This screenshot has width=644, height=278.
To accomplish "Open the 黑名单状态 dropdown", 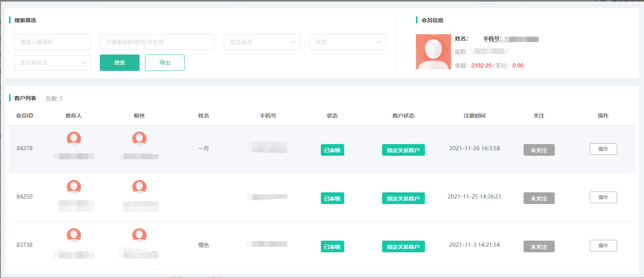I will coord(52,63).
